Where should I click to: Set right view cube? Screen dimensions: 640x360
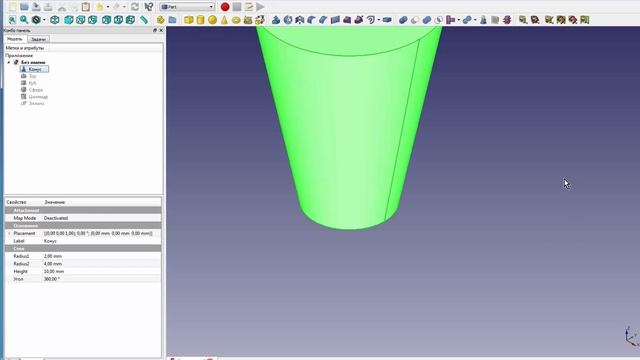(93, 20)
